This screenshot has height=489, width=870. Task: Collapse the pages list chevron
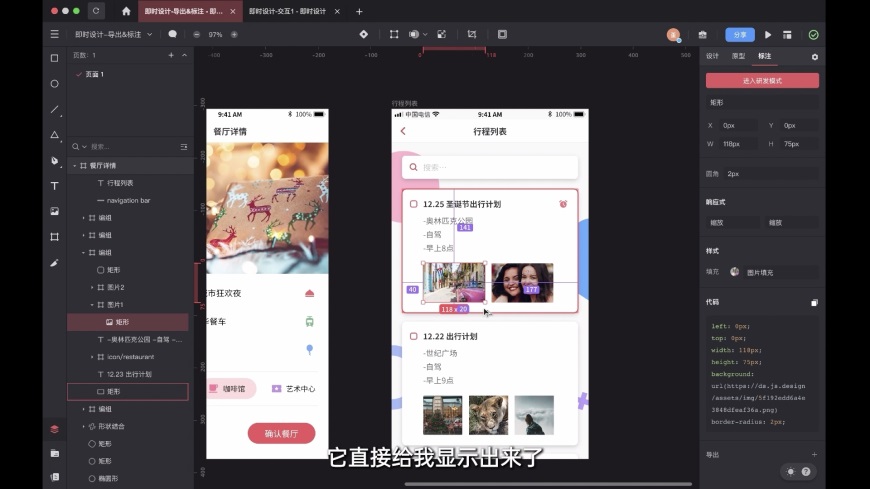click(184, 55)
